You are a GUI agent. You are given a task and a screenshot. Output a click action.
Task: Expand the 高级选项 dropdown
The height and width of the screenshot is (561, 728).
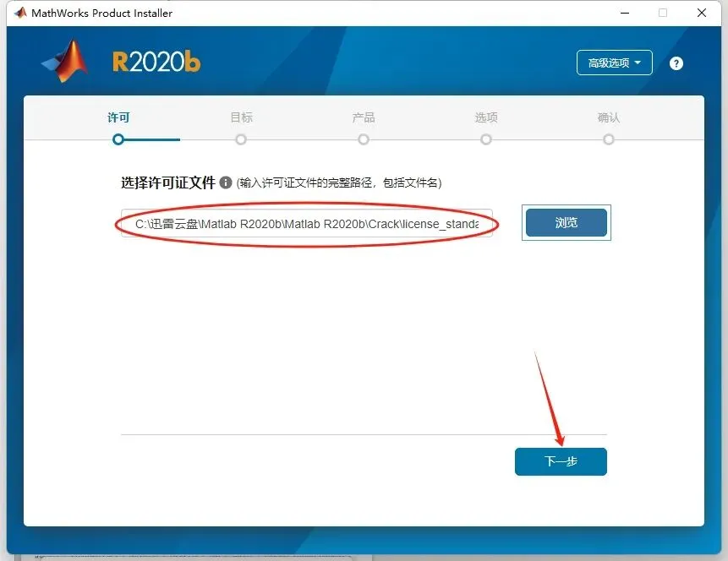pyautogui.click(x=614, y=63)
